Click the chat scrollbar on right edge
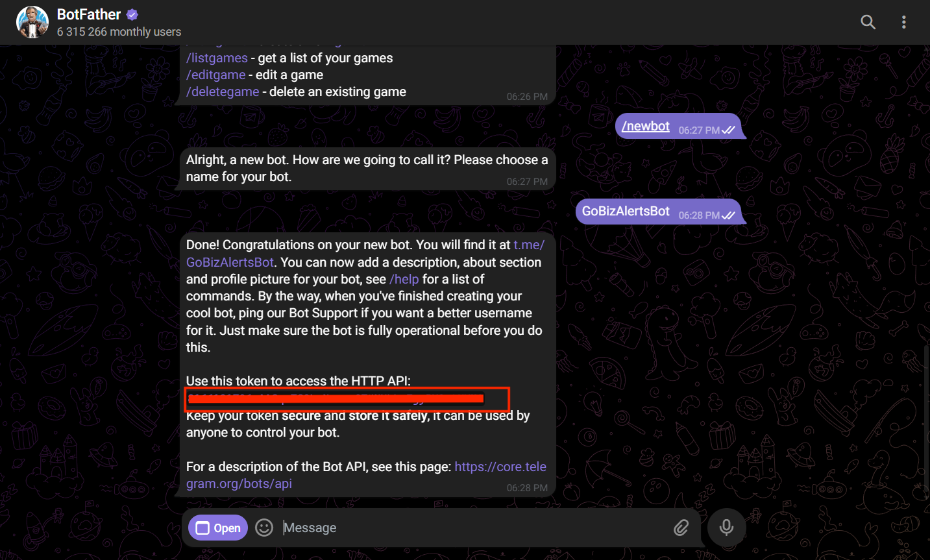 pos(925,402)
